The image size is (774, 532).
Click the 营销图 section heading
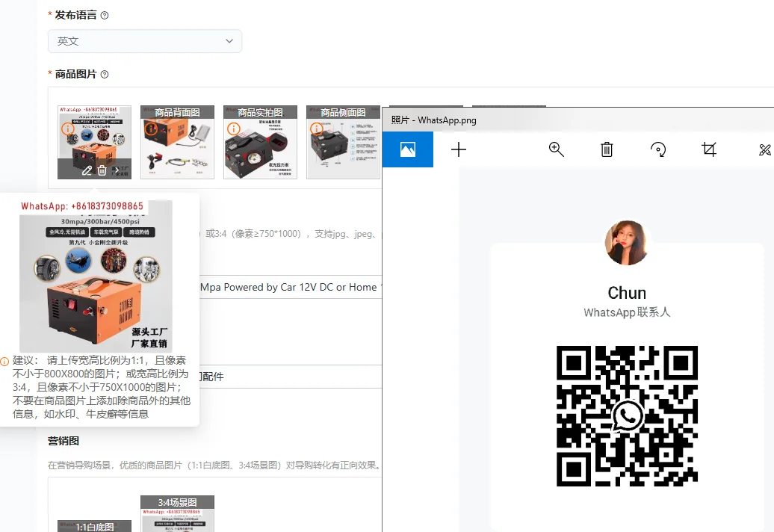tap(64, 441)
